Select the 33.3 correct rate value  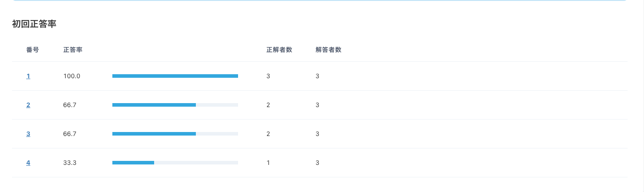coord(70,163)
